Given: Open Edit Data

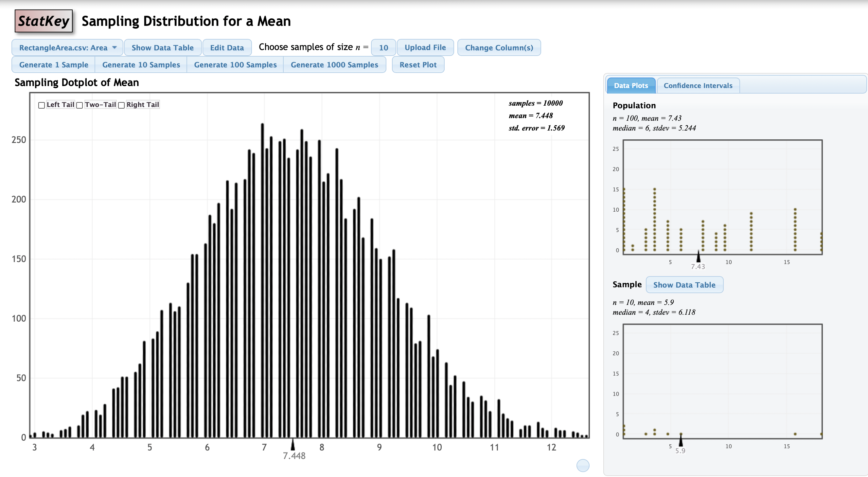Looking at the screenshot, I should 227,48.
